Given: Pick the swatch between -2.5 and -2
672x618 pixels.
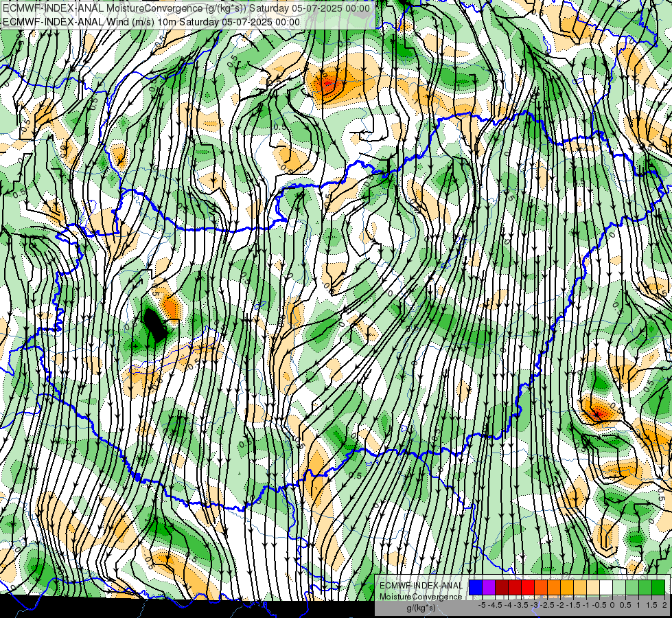Looking at the screenshot, I should tap(554, 587).
